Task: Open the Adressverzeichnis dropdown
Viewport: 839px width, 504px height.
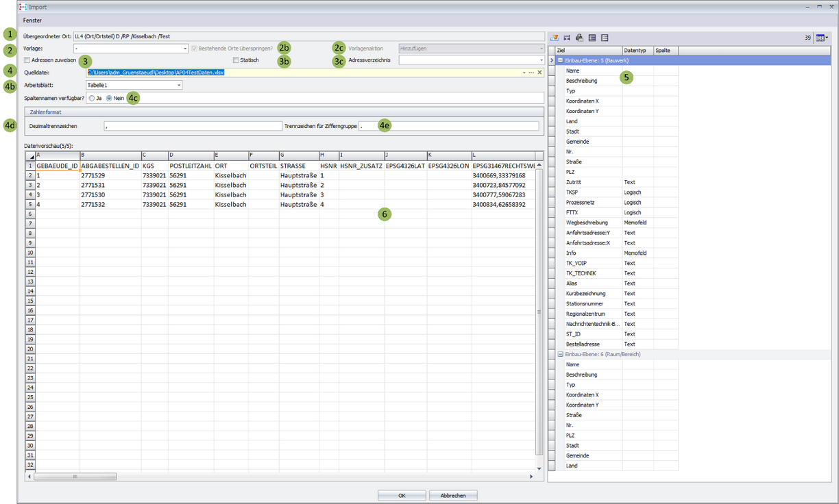Action: click(x=542, y=60)
